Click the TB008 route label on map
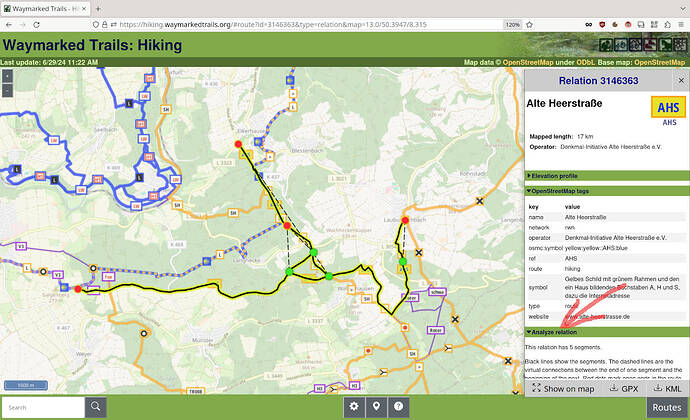Viewport: 690px width, 420px height. [196, 391]
